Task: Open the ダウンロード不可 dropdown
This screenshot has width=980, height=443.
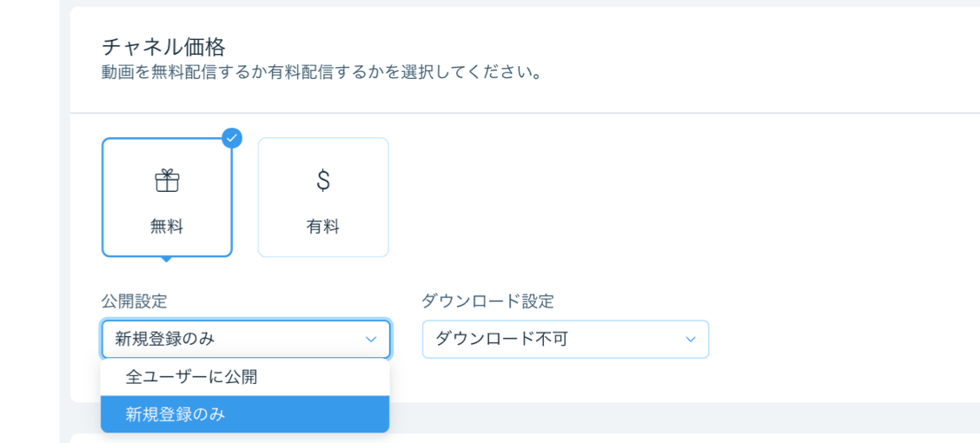Action: [566, 340]
